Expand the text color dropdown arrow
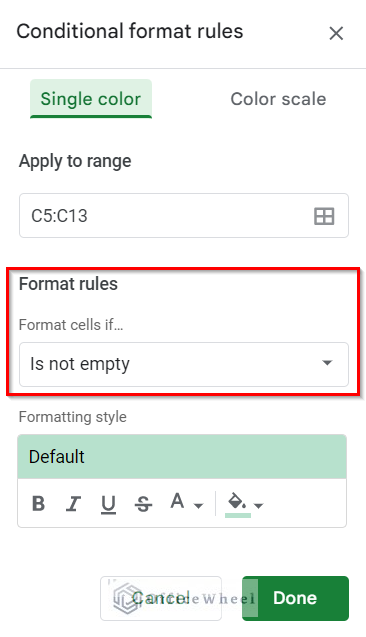Viewport: 366px width, 637px height. tap(198, 506)
